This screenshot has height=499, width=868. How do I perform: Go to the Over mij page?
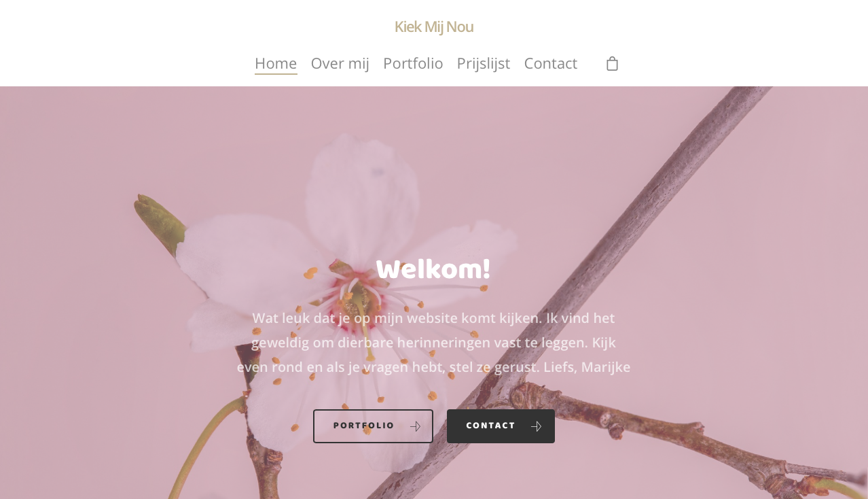click(340, 63)
